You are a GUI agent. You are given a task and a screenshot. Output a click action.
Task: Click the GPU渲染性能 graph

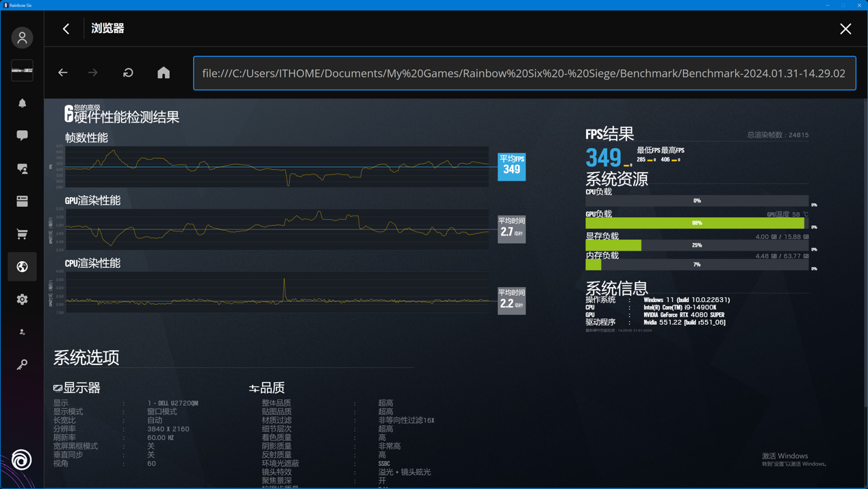coord(277,229)
